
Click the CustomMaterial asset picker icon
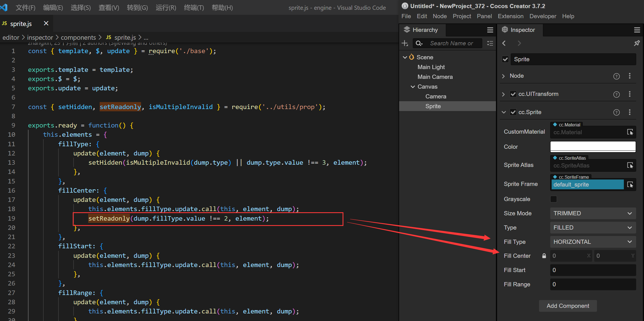point(630,132)
